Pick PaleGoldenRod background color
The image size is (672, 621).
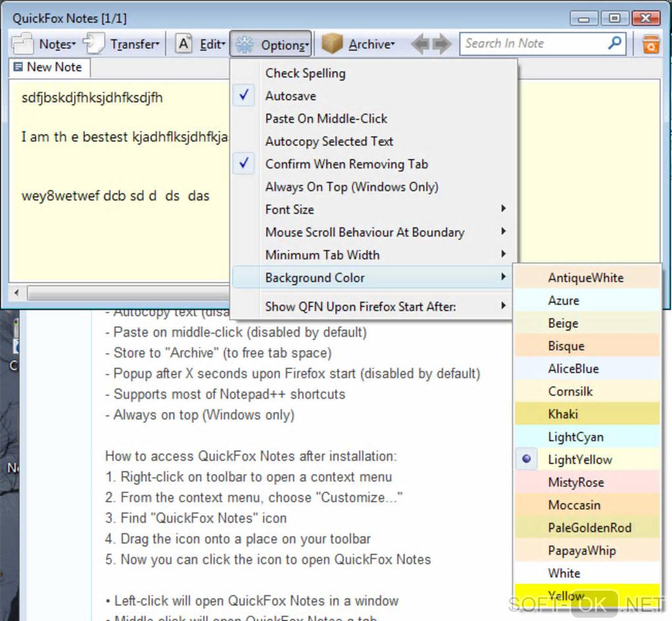[x=587, y=527]
